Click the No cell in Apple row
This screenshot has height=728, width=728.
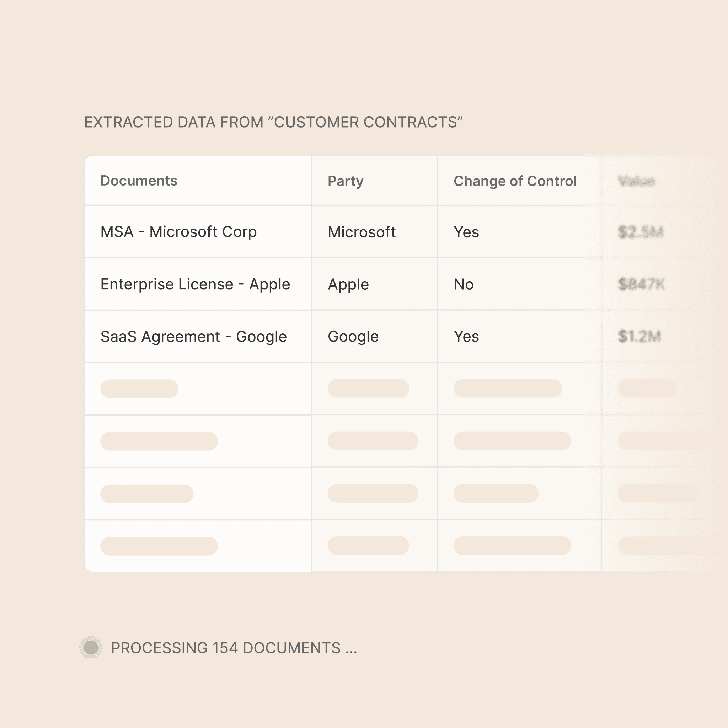click(464, 284)
